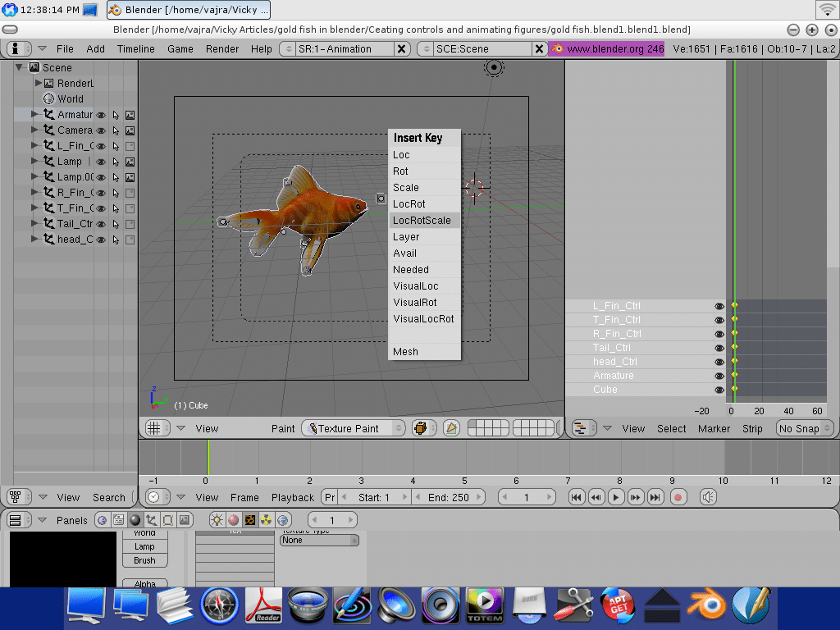Click the End: 250 frame field
The image size is (840, 630).
[448, 497]
